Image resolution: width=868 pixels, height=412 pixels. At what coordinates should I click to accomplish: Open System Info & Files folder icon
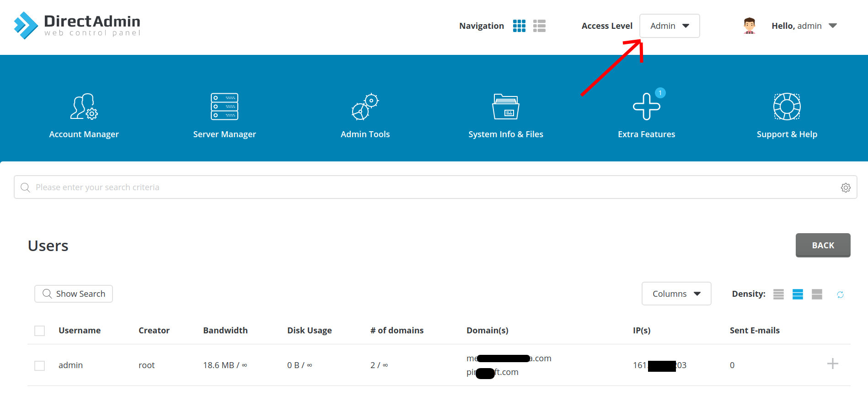505,107
